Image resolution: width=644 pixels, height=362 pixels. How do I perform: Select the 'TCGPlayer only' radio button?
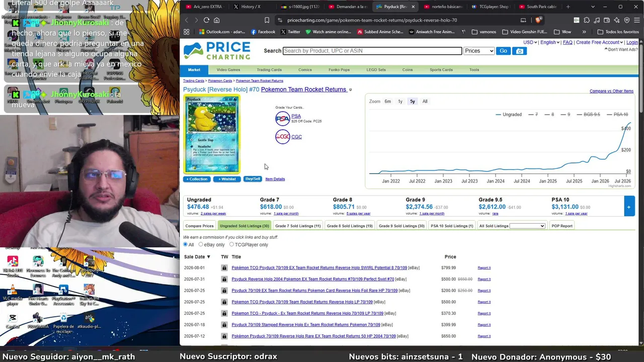pyautogui.click(x=231, y=245)
